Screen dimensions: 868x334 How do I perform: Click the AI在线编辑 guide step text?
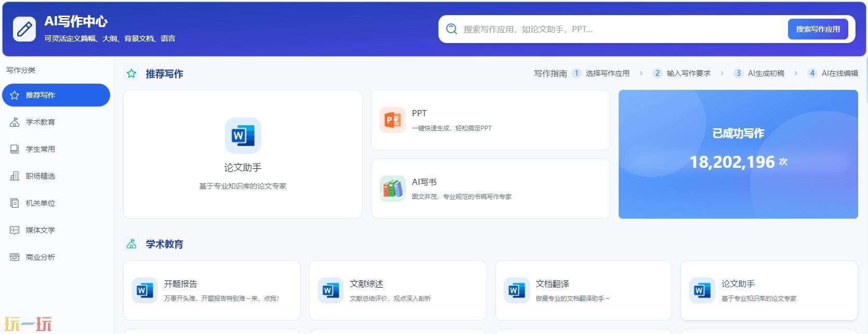[840, 73]
